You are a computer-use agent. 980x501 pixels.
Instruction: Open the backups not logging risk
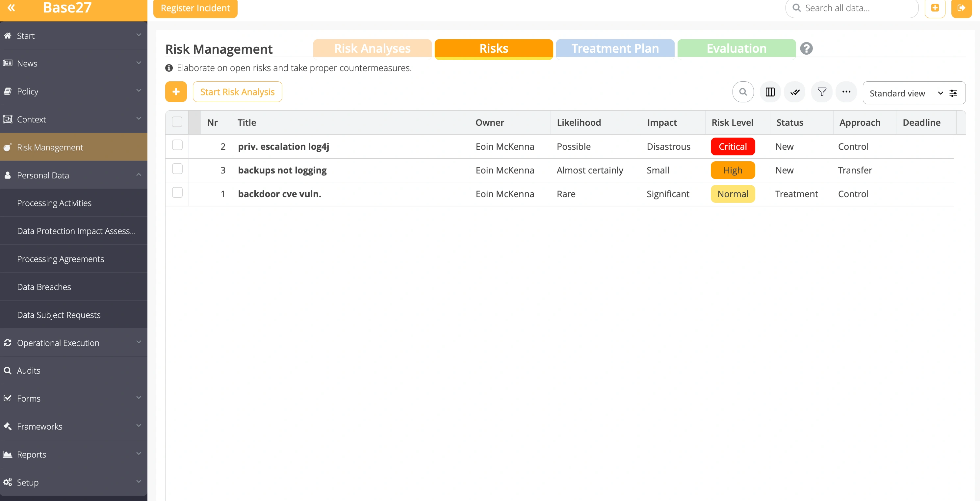[x=282, y=170]
